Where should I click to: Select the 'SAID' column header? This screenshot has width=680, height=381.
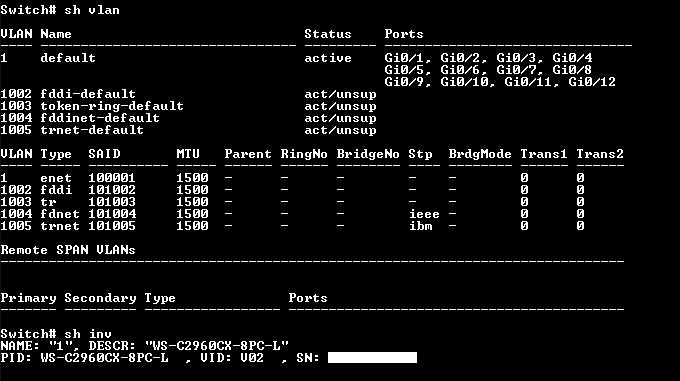(x=105, y=154)
